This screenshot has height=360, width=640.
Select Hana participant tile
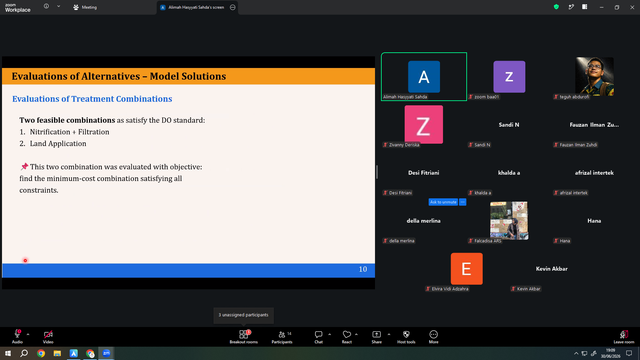594,221
